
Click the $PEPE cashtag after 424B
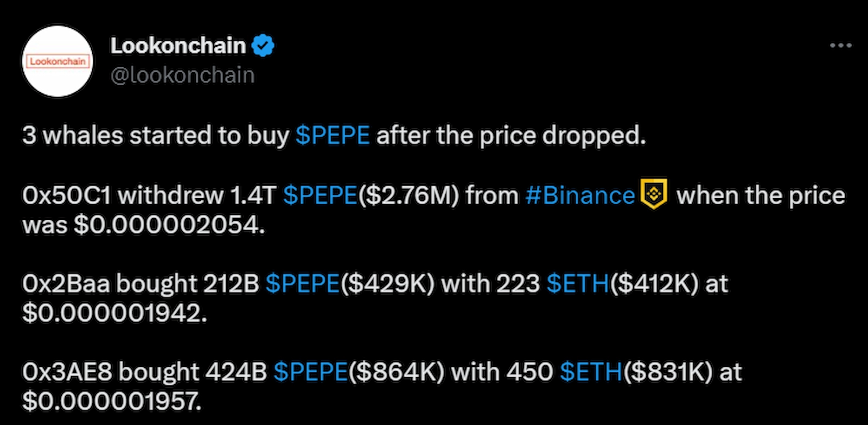pos(310,372)
